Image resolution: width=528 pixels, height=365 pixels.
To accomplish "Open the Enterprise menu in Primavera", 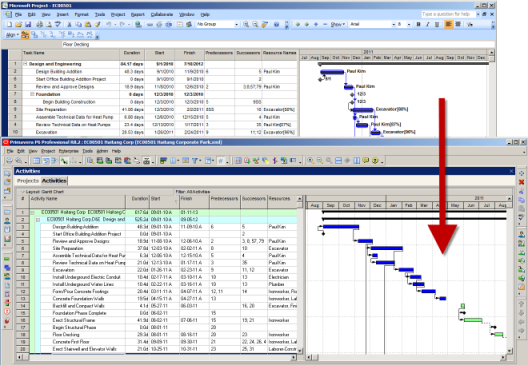I will pos(69,151).
